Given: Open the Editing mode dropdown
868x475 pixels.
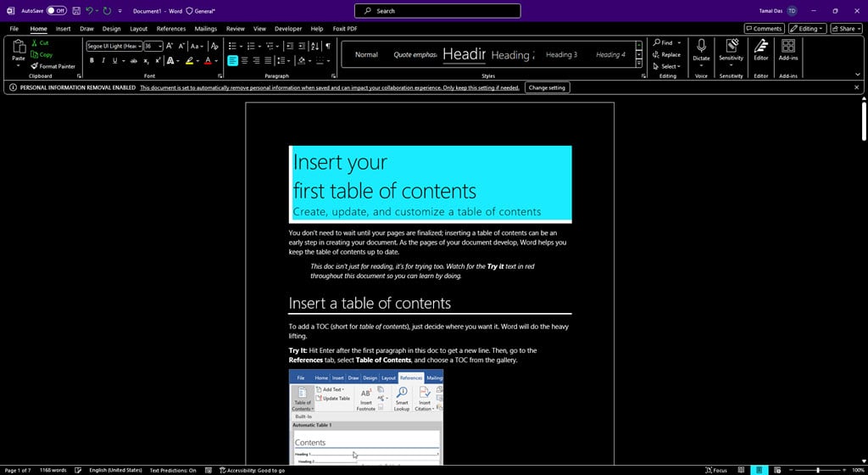Looking at the screenshot, I should [x=807, y=28].
